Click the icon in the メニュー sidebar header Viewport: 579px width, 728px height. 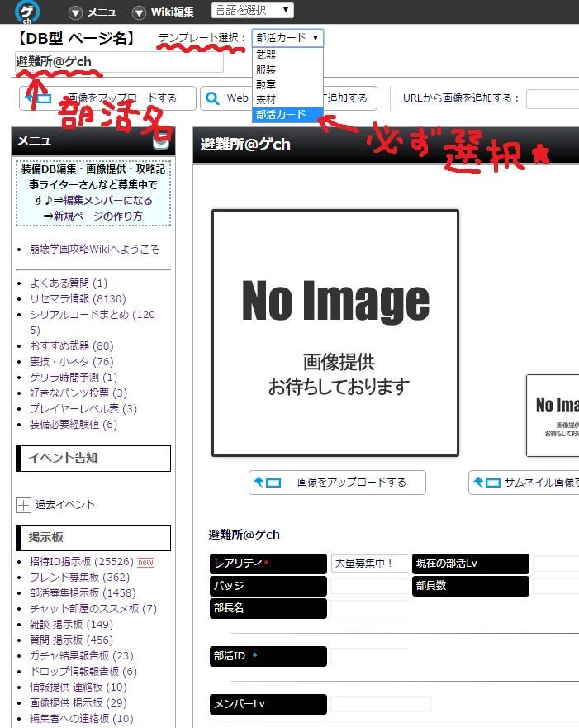click(x=161, y=141)
